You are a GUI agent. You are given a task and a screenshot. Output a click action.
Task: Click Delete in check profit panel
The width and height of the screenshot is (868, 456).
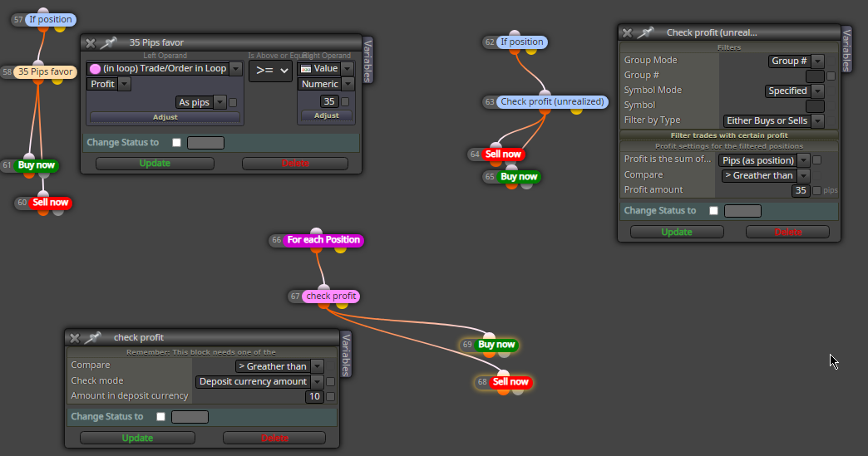[x=274, y=439]
